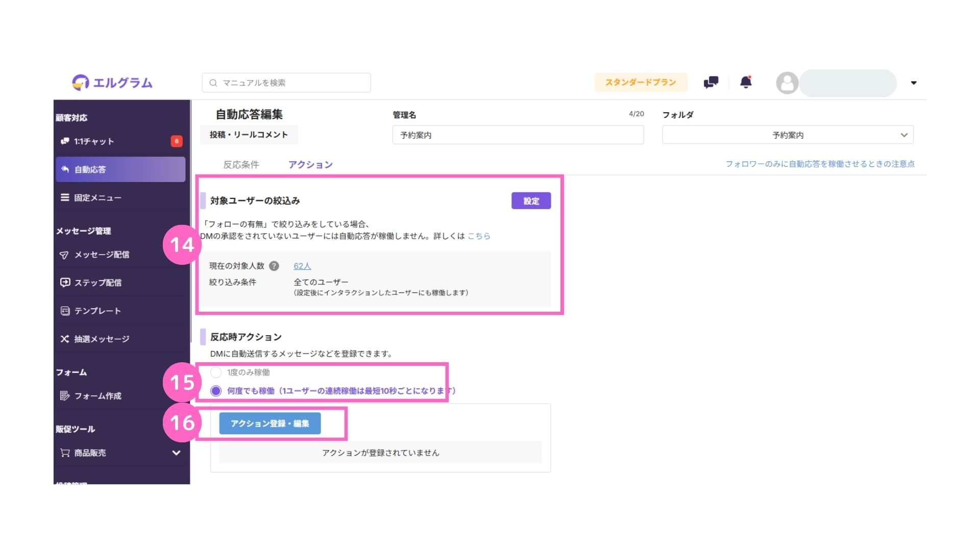Click the 固定メニュー hamburger icon
980x551 pixels.
(65, 197)
